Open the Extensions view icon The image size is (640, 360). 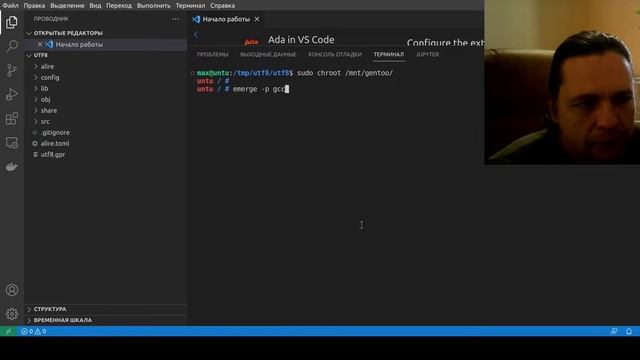pos(12,118)
